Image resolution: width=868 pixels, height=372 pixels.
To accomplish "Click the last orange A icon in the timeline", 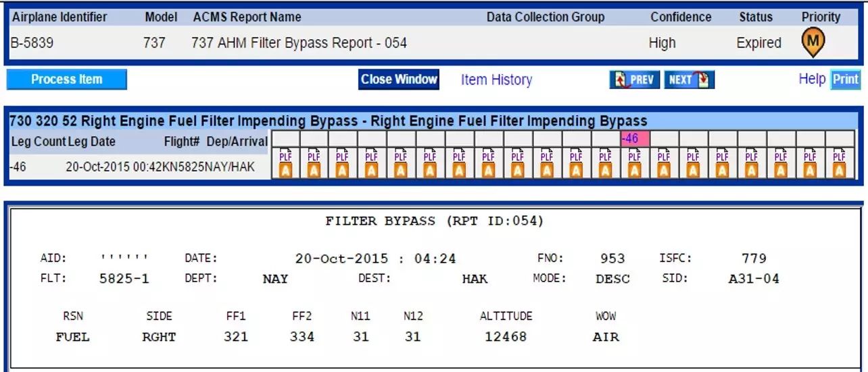I will pyautogui.click(x=839, y=171).
